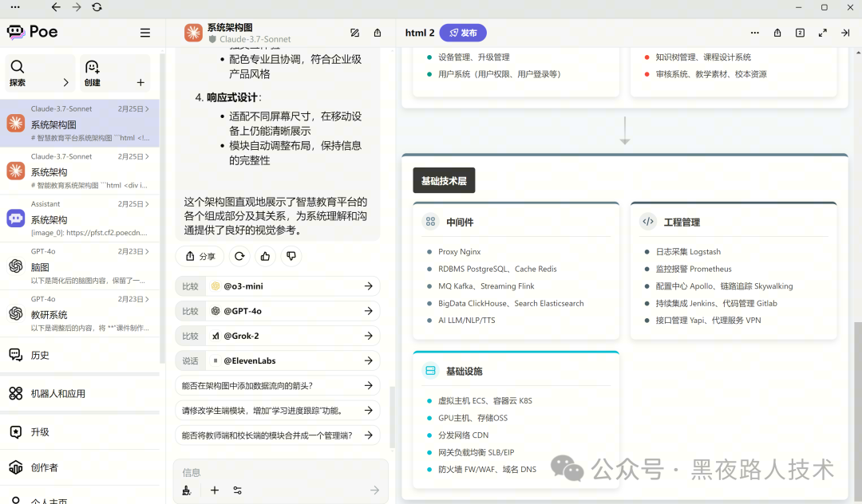Reload the page with refresh icon

(97, 7)
